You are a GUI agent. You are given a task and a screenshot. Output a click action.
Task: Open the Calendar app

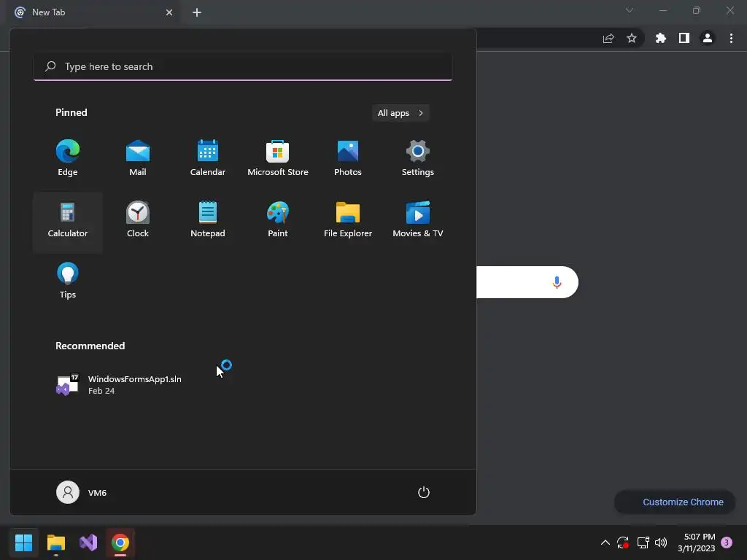click(x=208, y=158)
